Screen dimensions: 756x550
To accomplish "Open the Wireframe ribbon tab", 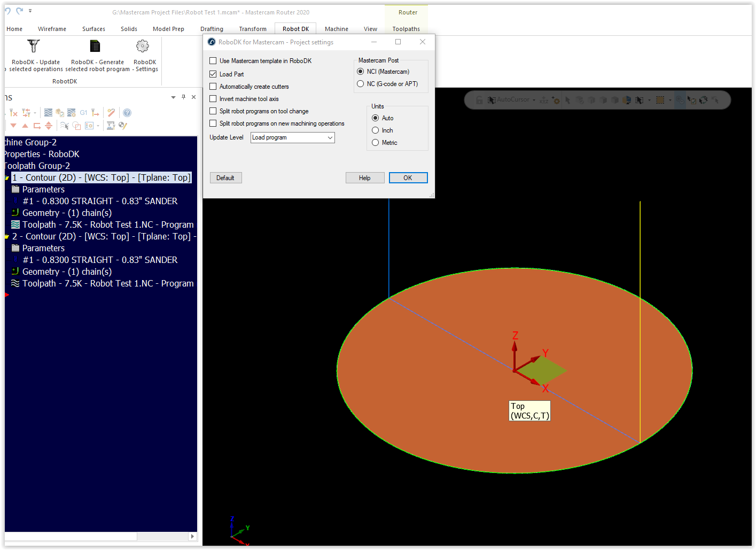I will pos(52,29).
